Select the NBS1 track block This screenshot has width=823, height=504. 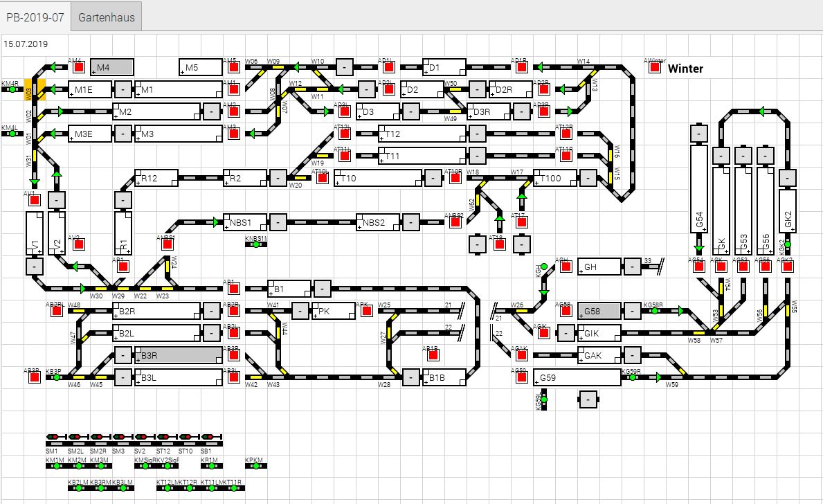[x=244, y=222]
